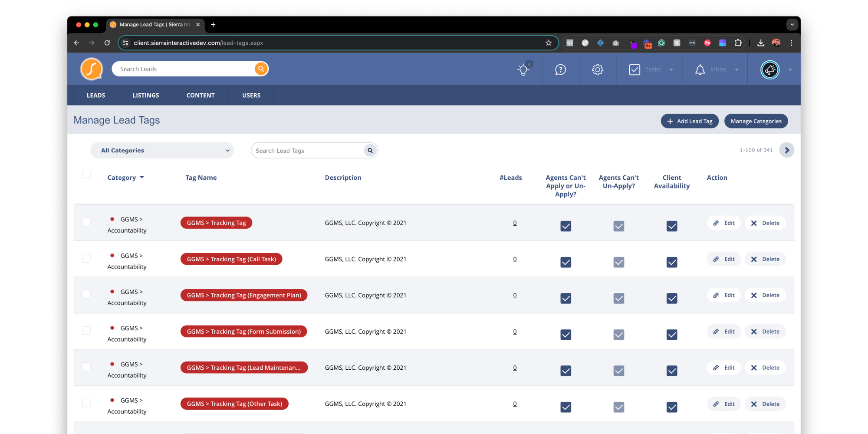Image resolution: width=868 pixels, height=434 pixels.
Task: Click the Add Lead Tag button
Action: click(690, 121)
